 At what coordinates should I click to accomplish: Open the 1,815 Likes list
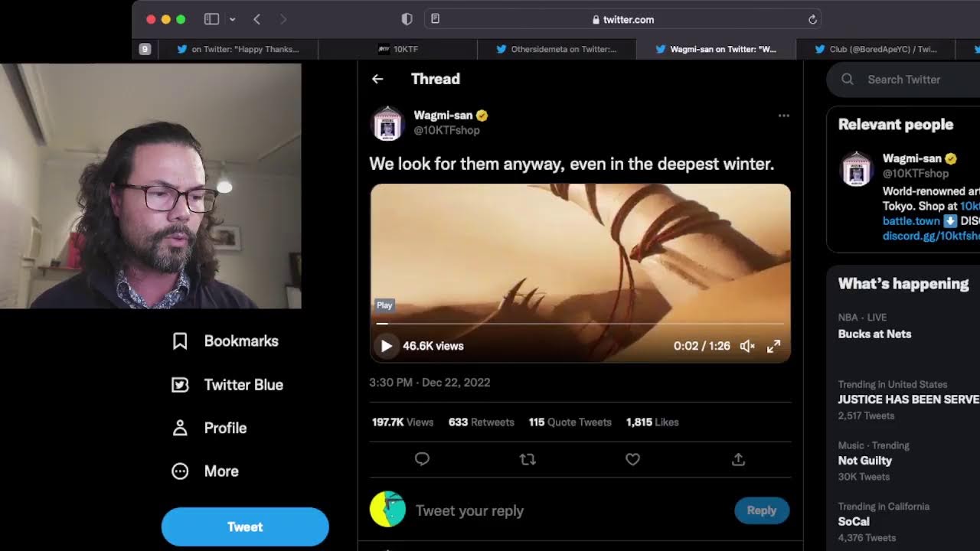click(652, 422)
